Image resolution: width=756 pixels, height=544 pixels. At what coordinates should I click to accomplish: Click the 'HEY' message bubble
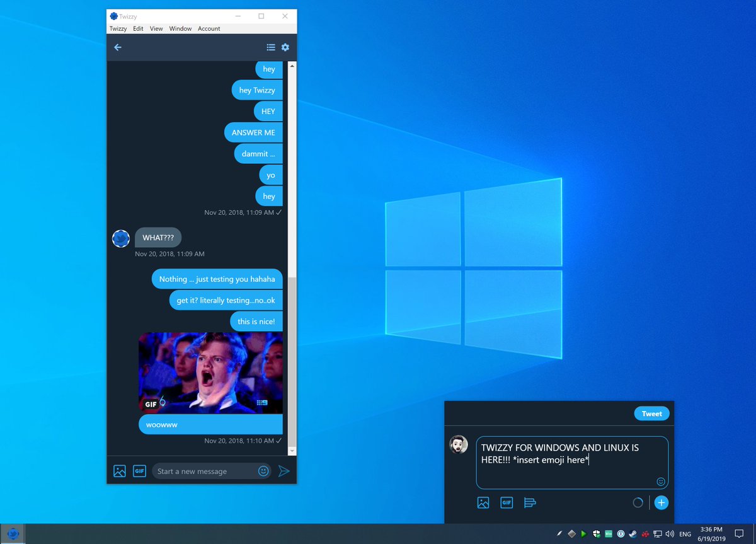click(268, 111)
